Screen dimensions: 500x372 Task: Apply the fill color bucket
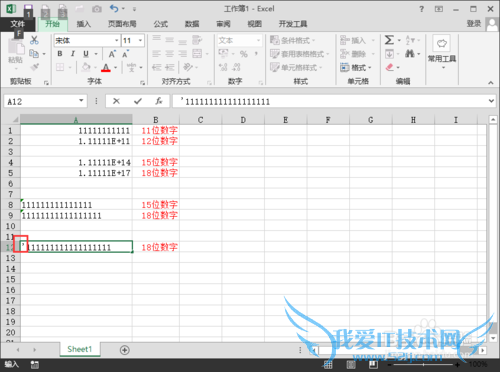[x=86, y=67]
